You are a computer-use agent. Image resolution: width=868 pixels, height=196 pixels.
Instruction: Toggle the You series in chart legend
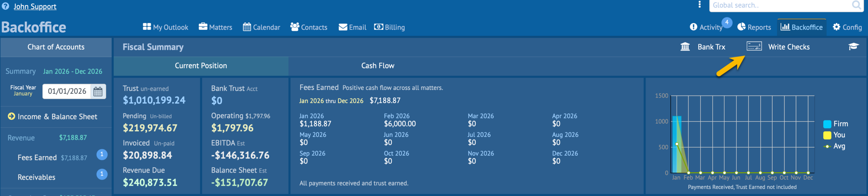tap(827, 135)
